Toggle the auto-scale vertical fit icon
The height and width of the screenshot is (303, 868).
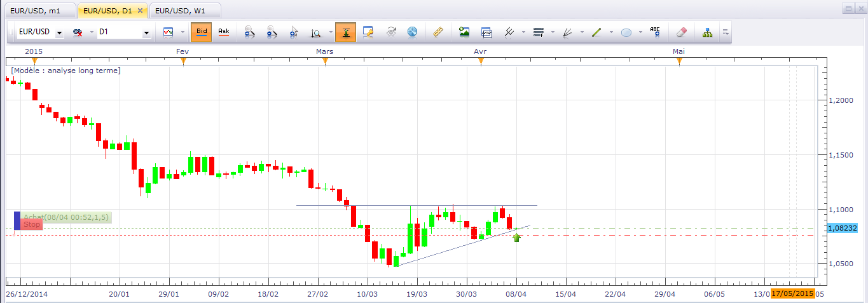345,32
